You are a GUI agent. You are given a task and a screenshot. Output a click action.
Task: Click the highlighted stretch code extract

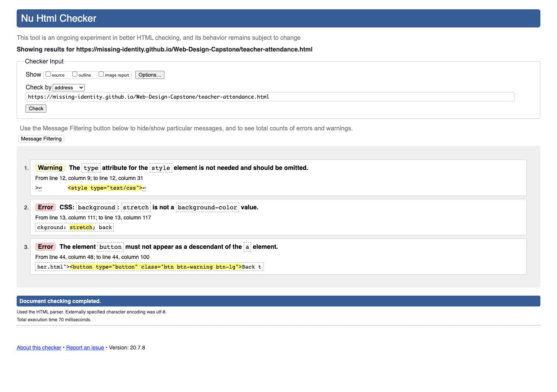[x=81, y=228]
